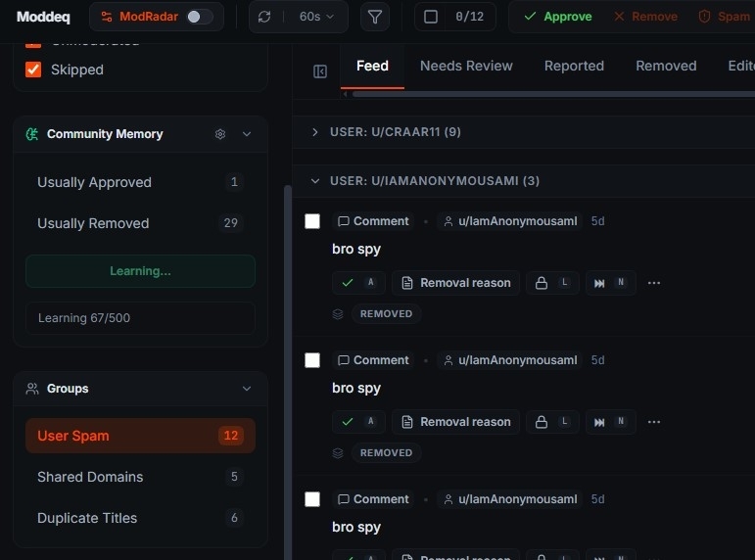Tick the select-all 0/12 checkbox
755x560 pixels.
(x=431, y=17)
